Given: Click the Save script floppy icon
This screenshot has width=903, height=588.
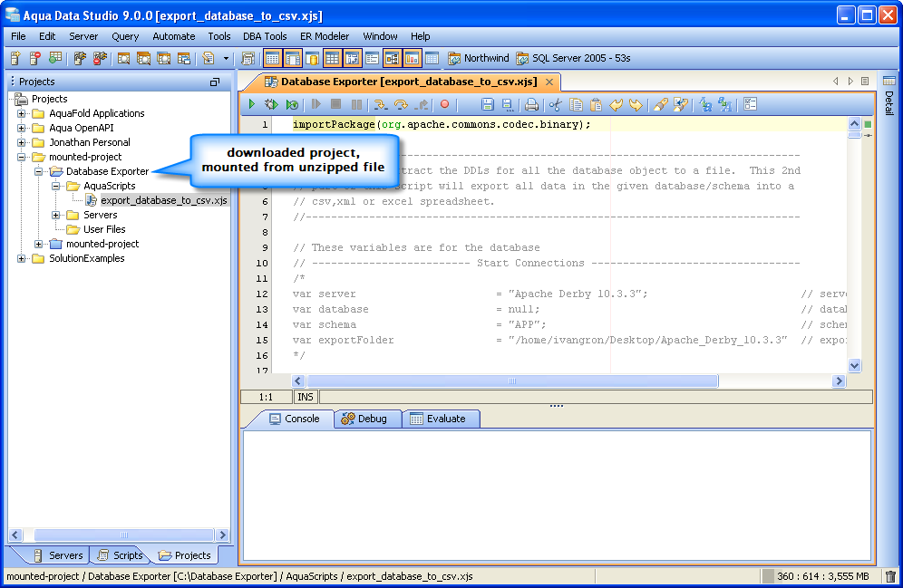Looking at the screenshot, I should tap(487, 104).
